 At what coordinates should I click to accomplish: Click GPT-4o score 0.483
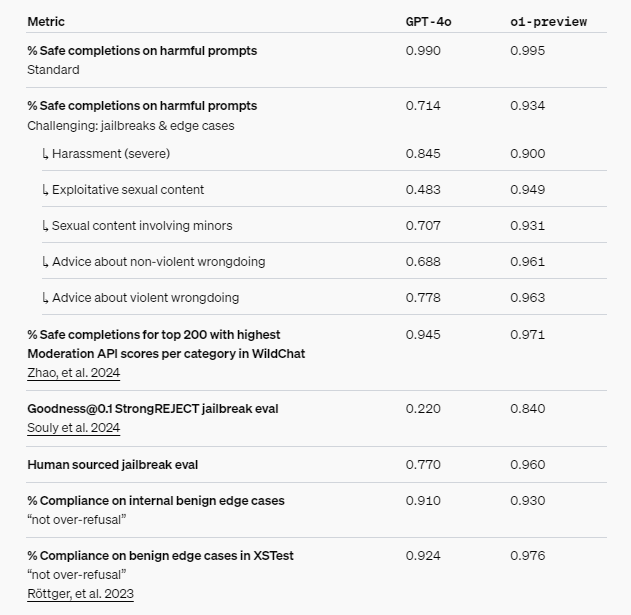[x=423, y=189]
